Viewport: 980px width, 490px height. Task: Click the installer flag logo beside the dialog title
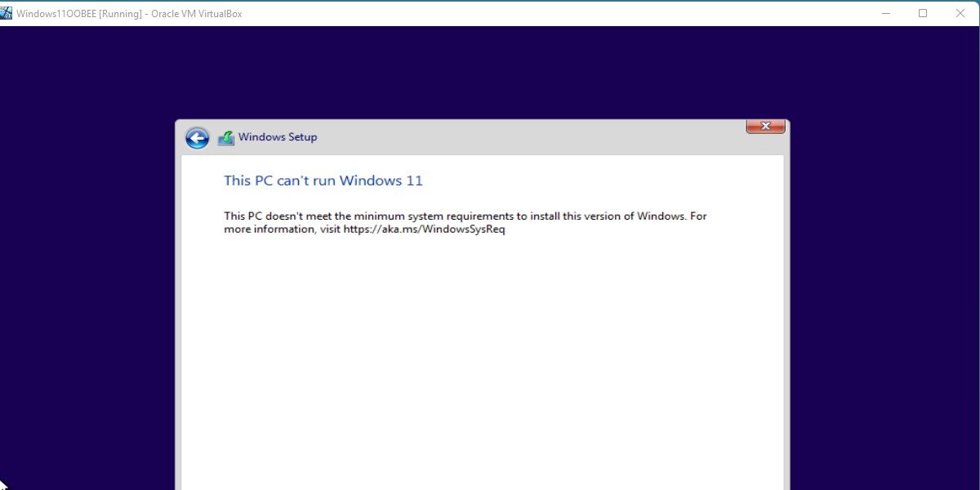point(226,137)
